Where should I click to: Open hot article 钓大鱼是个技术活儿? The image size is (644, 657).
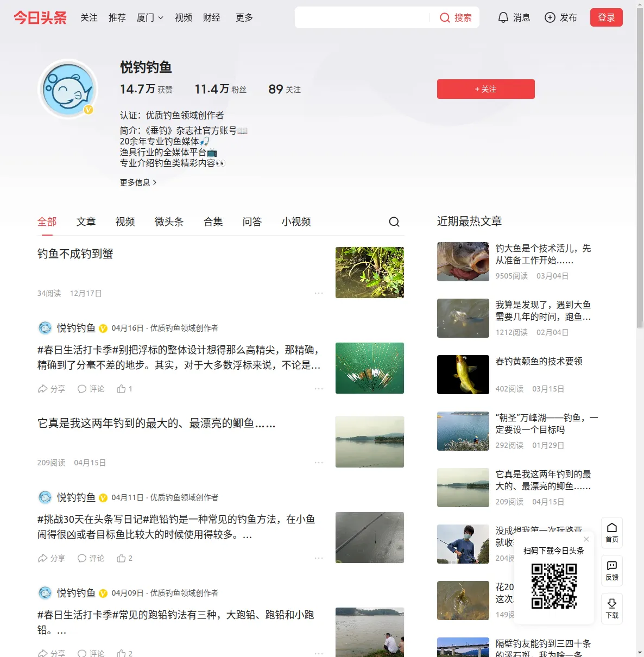(543, 254)
